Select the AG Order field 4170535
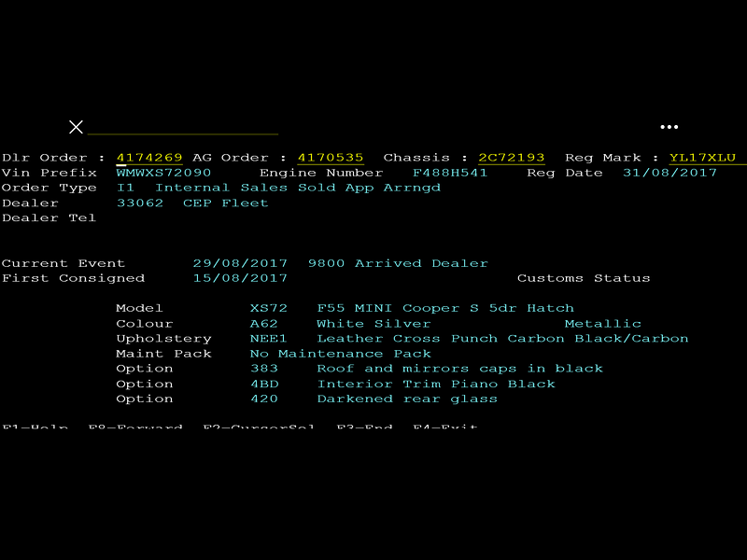Image resolution: width=747 pixels, height=560 pixels. point(331,158)
